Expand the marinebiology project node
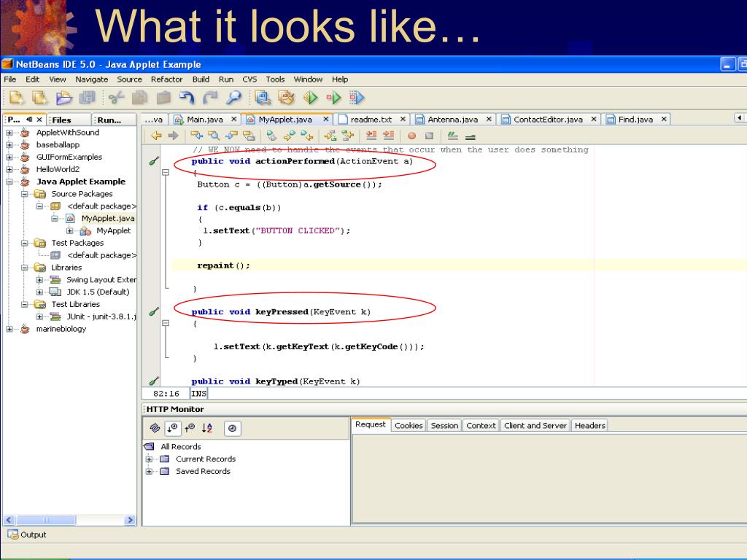 click(x=9, y=329)
